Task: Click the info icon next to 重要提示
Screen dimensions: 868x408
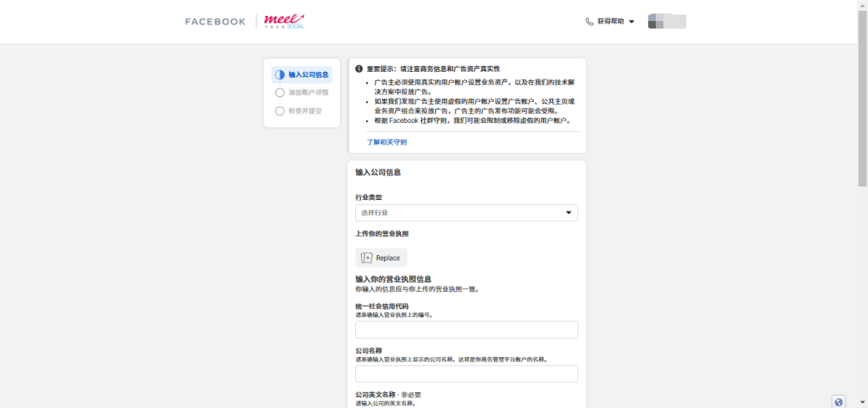Action: click(359, 69)
